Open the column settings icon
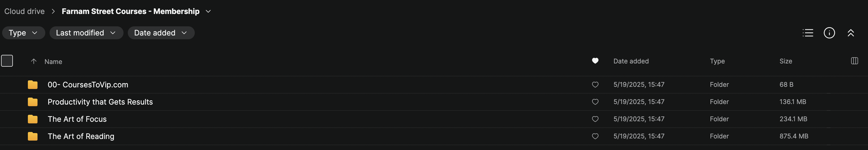This screenshot has width=868, height=150. (x=854, y=61)
